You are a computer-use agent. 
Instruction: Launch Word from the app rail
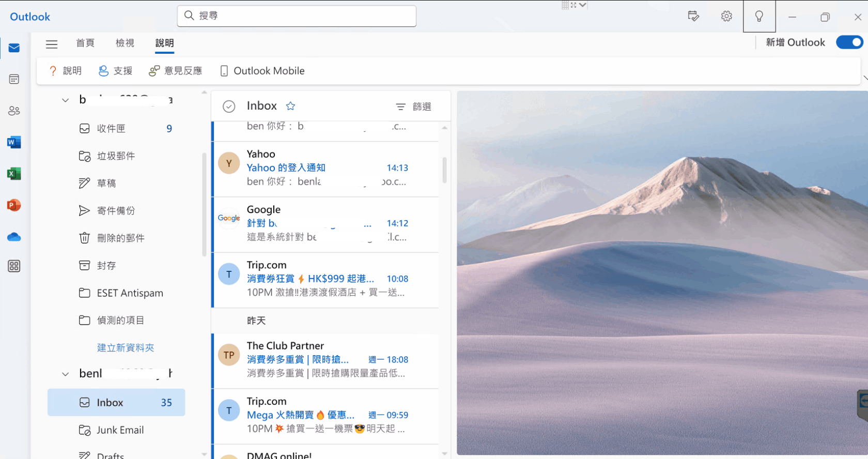coord(14,142)
